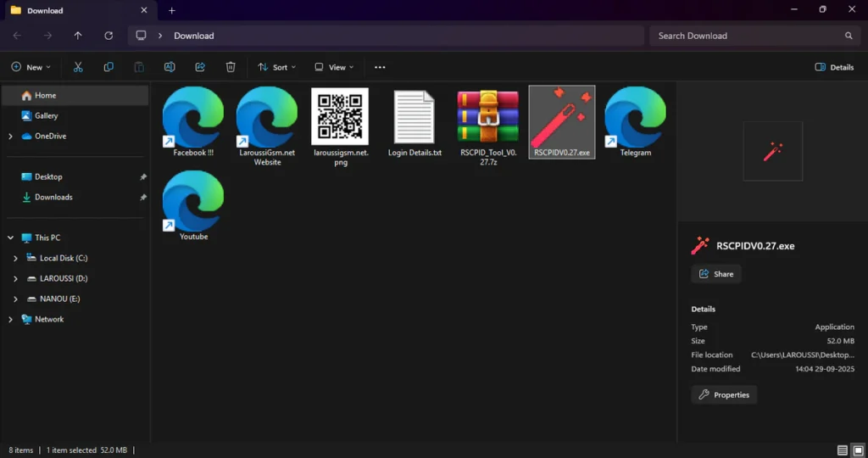Go up one folder with Up arrow

click(78, 36)
